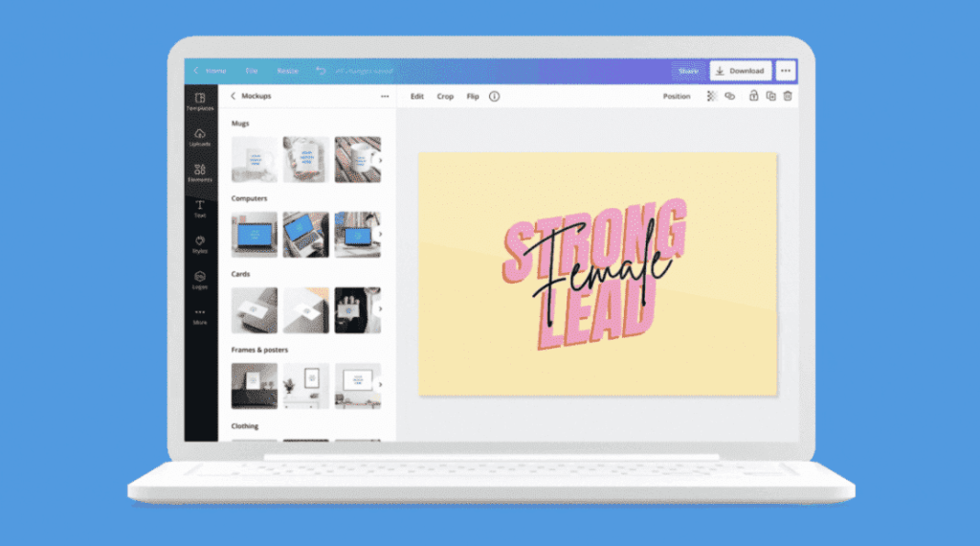Select angled laptop on desk mockup
980x546 pixels.
coord(305,235)
